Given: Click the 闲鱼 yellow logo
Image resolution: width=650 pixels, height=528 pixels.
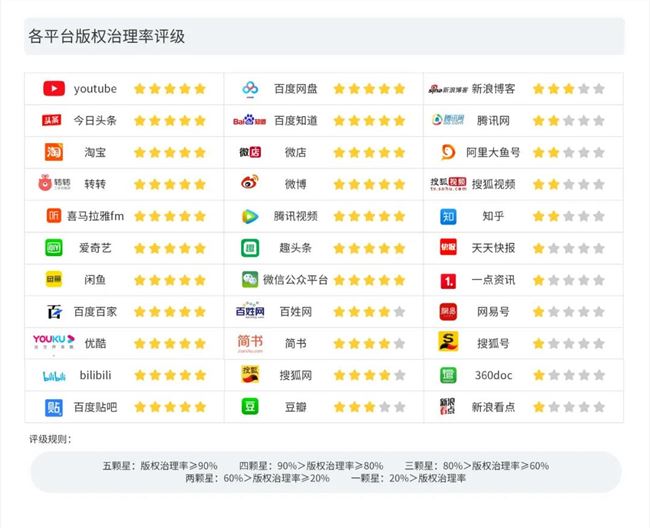Looking at the screenshot, I should [x=54, y=279].
